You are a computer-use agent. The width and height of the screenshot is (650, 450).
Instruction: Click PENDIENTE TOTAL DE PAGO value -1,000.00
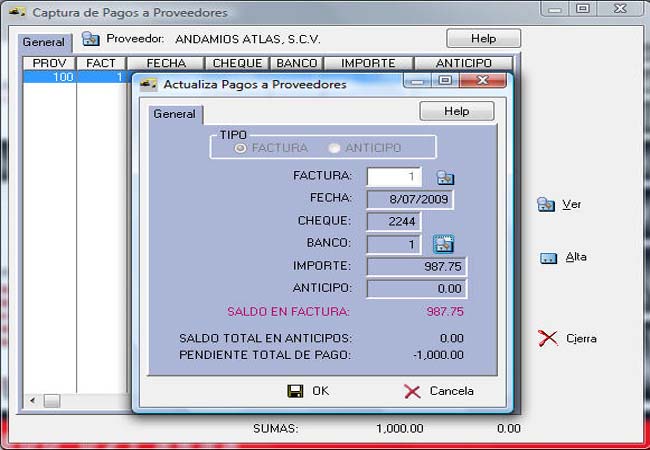(438, 355)
